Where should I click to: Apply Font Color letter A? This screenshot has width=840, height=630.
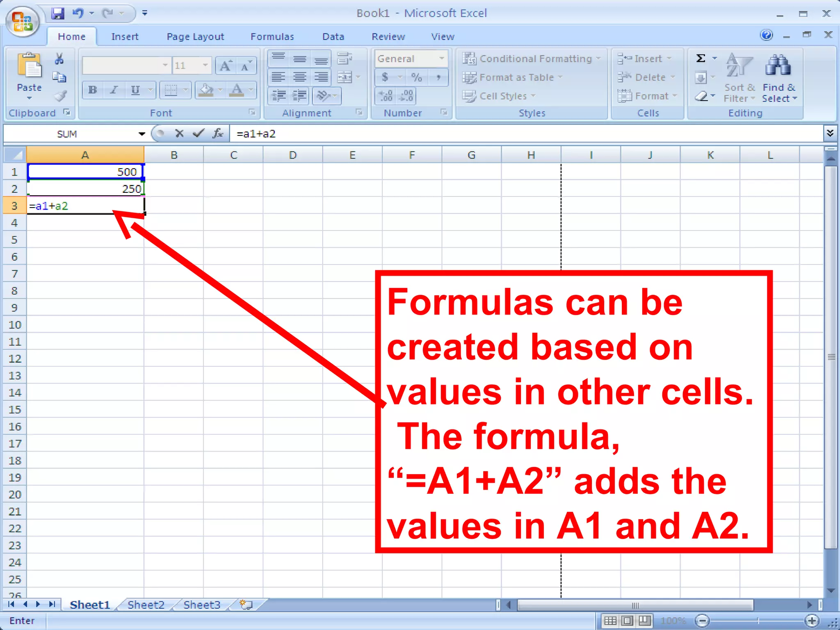(x=237, y=90)
